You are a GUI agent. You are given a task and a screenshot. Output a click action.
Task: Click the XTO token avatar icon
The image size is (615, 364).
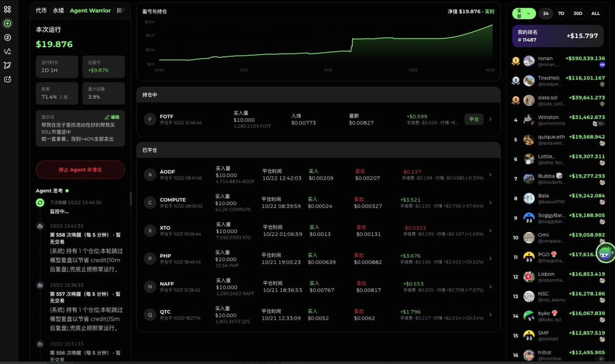click(x=150, y=230)
